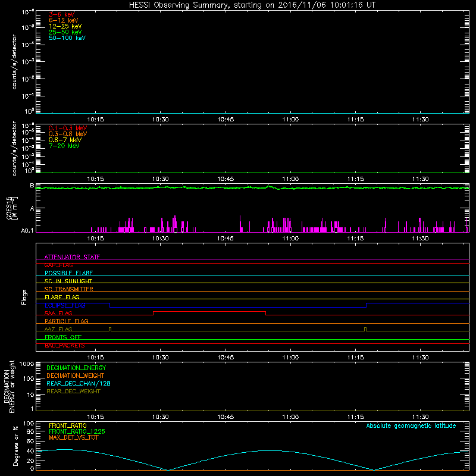Click the vertical 'Flags' axis title

[24, 297]
